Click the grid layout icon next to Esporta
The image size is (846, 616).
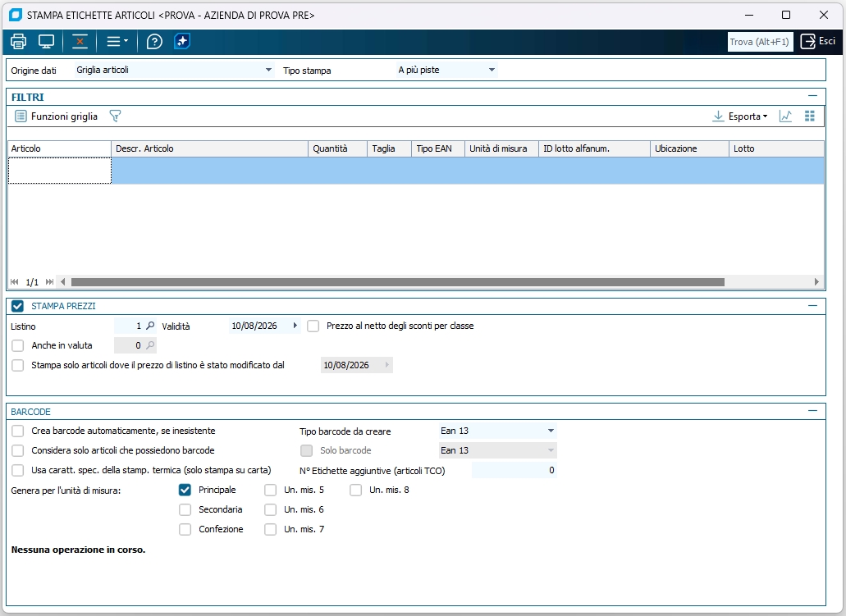click(809, 116)
